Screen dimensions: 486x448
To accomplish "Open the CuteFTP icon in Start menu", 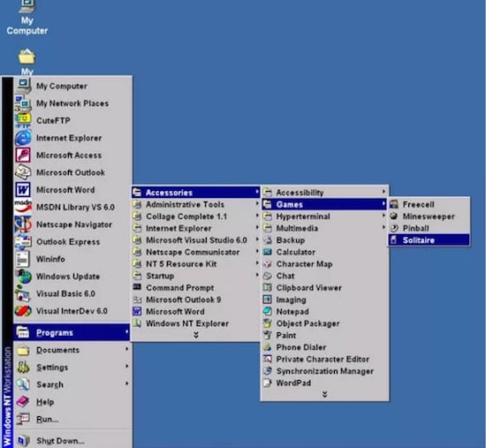I will point(23,120).
